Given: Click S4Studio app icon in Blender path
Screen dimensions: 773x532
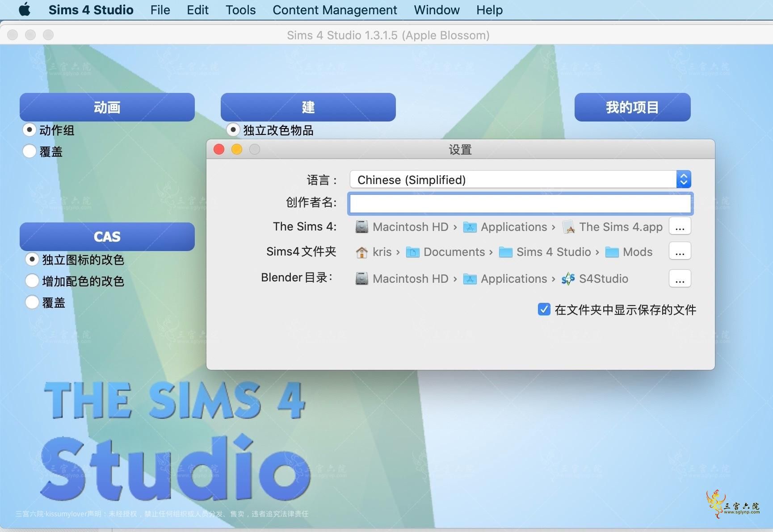Looking at the screenshot, I should tap(568, 279).
